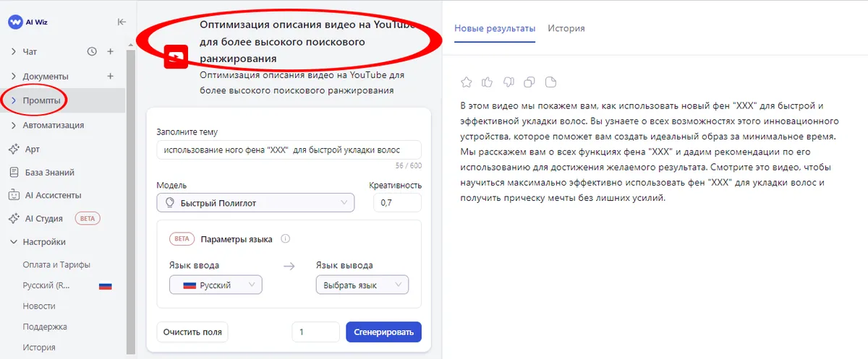Show info about Параметры языка
The image size is (868, 359).
click(x=285, y=239)
